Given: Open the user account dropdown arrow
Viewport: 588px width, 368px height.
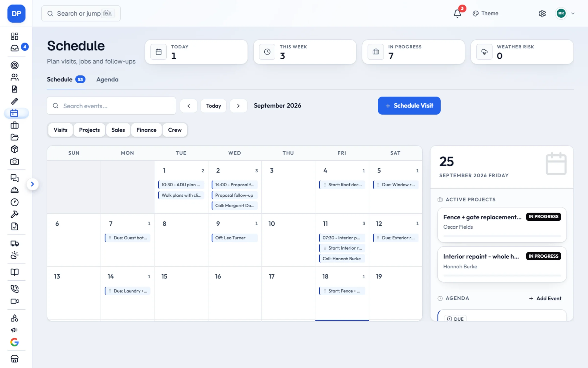Looking at the screenshot, I should tap(573, 13).
